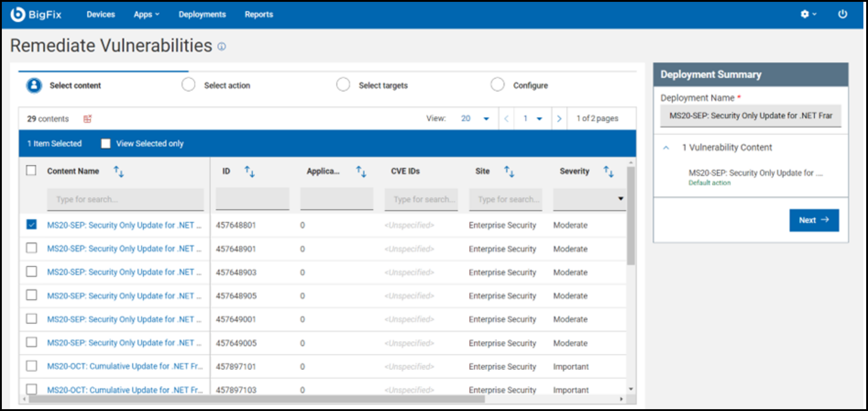
Task: Click the red clear filters icon
Action: [x=87, y=119]
